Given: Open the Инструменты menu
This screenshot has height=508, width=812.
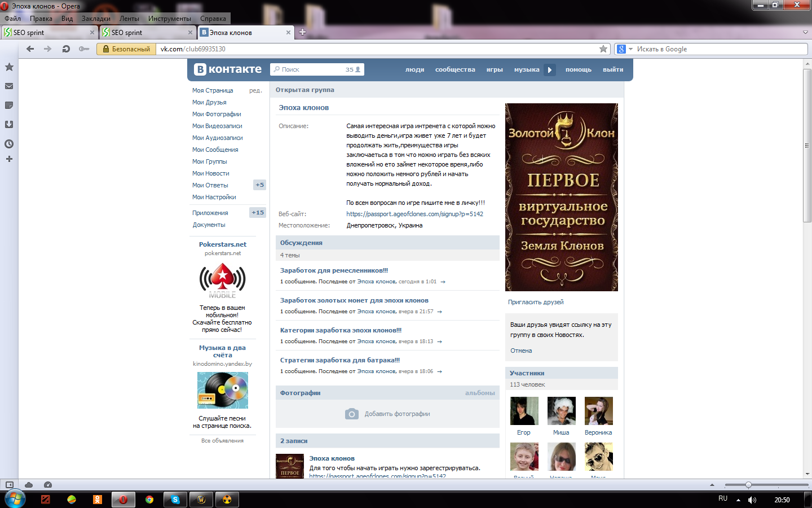Looking at the screenshot, I should point(170,19).
